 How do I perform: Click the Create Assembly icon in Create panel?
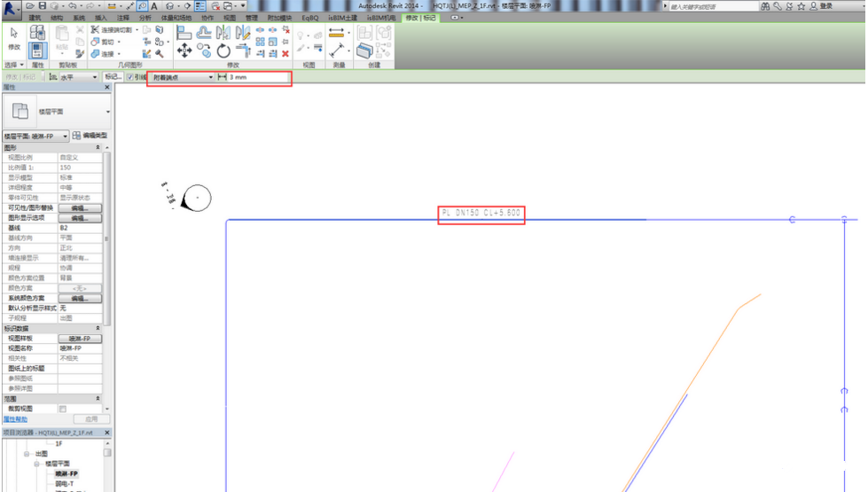click(x=364, y=33)
